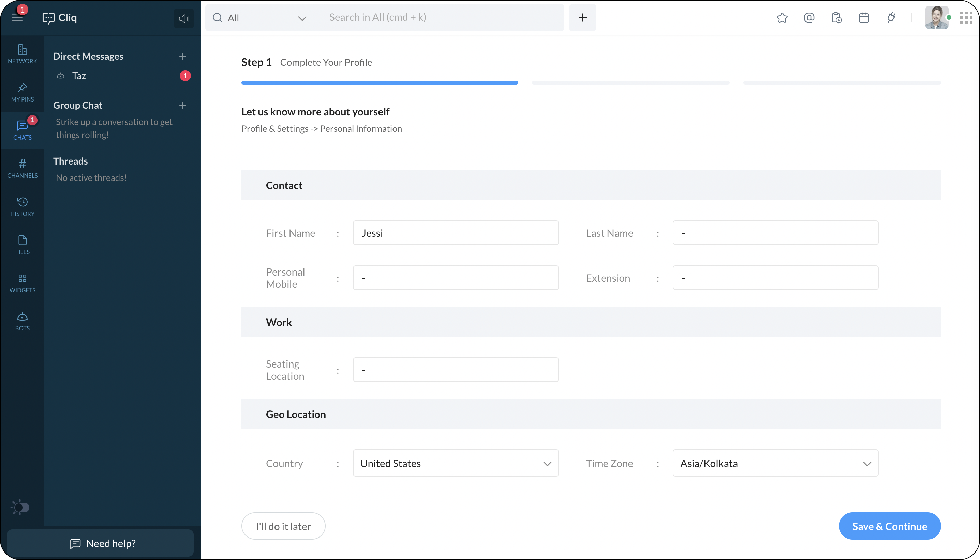Viewport: 980px width, 560px height.
Task: Open the All search scope dropdown
Action: pyautogui.click(x=259, y=18)
